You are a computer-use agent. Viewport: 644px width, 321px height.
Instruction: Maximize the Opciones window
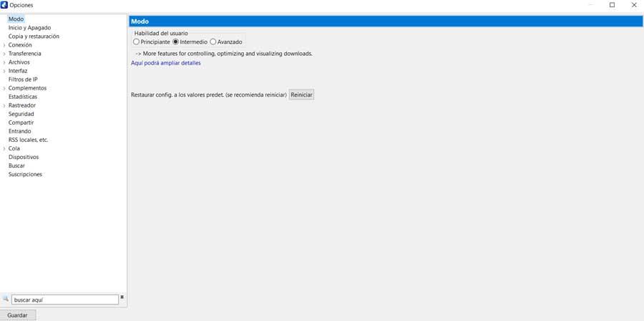[612, 5]
